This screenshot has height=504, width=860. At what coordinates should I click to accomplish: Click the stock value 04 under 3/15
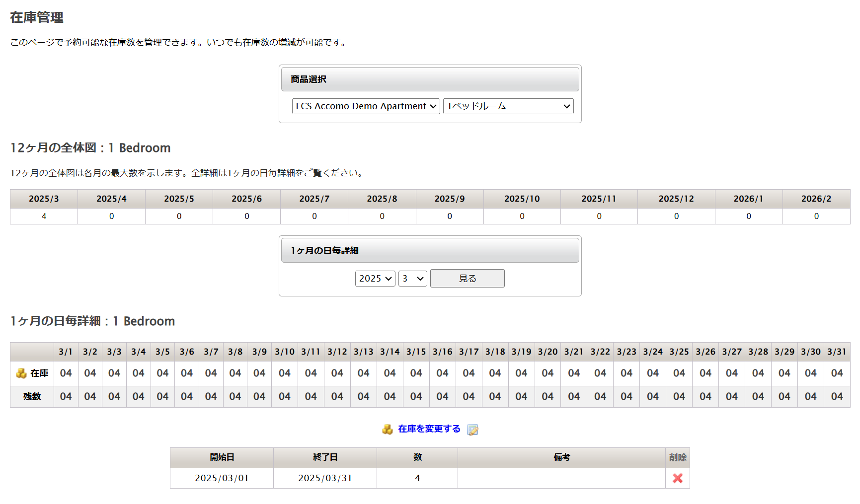[416, 373]
